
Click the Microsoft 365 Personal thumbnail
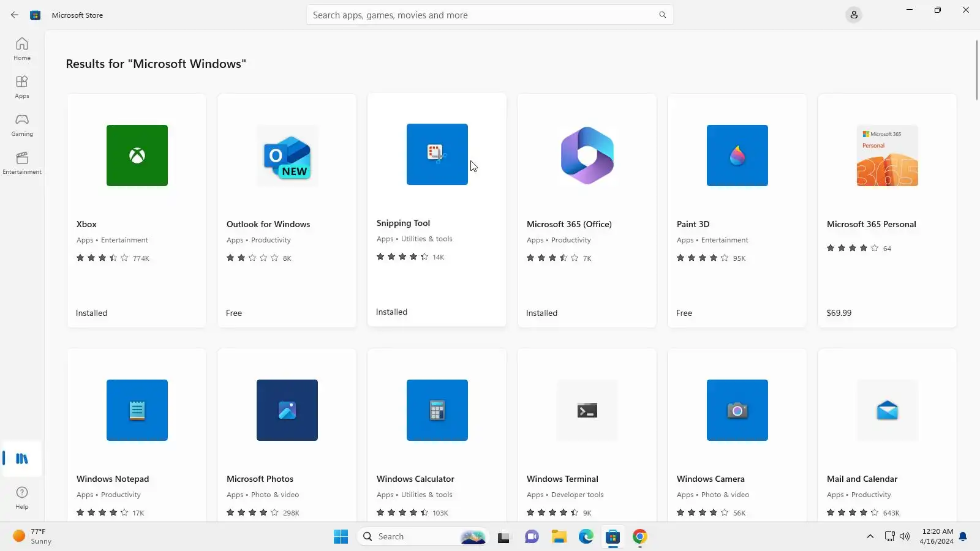click(x=888, y=156)
